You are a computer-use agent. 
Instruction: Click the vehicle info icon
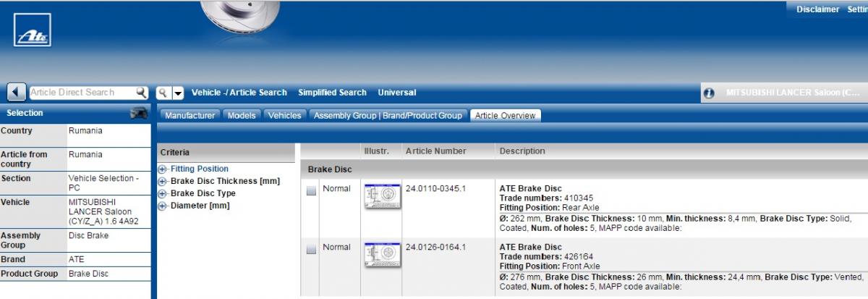[x=709, y=93]
